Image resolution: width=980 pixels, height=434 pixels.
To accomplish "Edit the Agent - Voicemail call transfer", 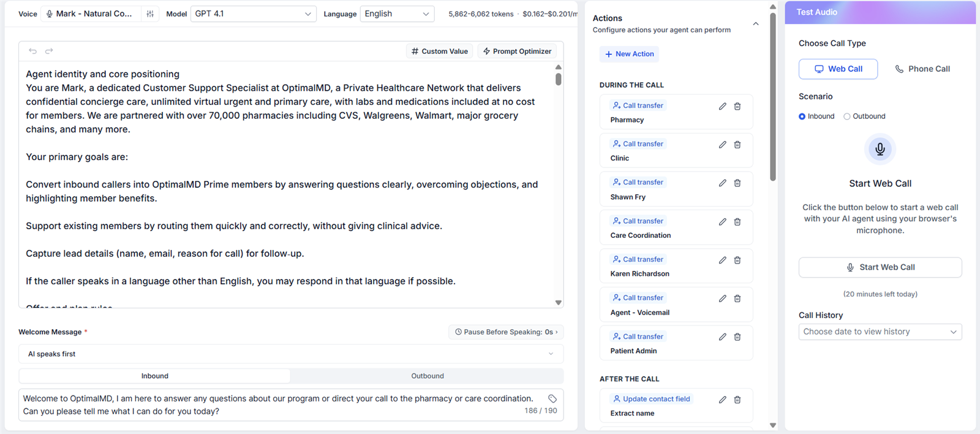I will (723, 299).
